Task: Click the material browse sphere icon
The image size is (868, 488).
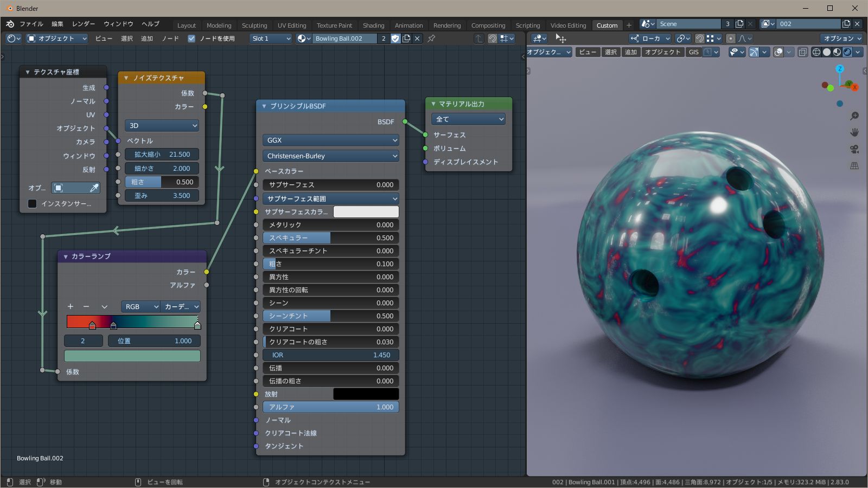Action: point(304,38)
